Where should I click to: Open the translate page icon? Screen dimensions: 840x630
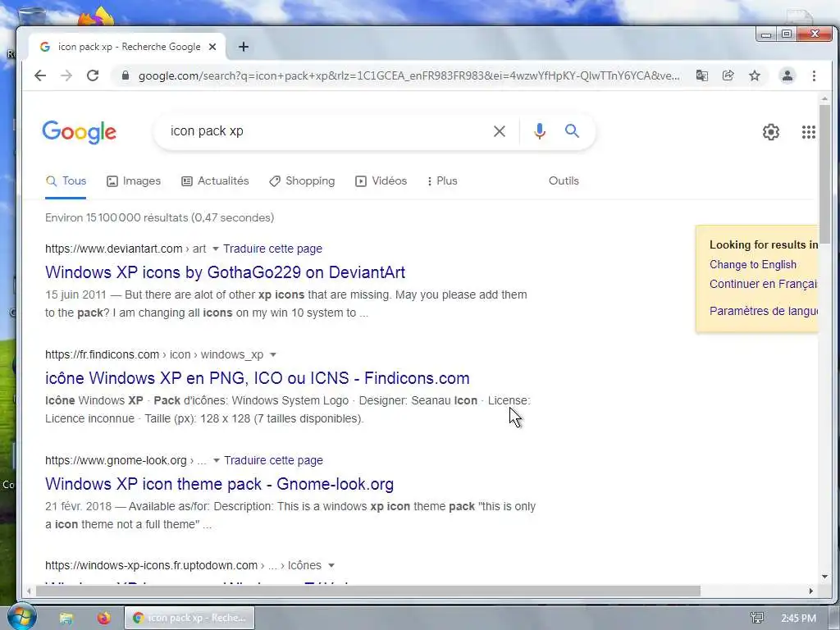coord(702,75)
